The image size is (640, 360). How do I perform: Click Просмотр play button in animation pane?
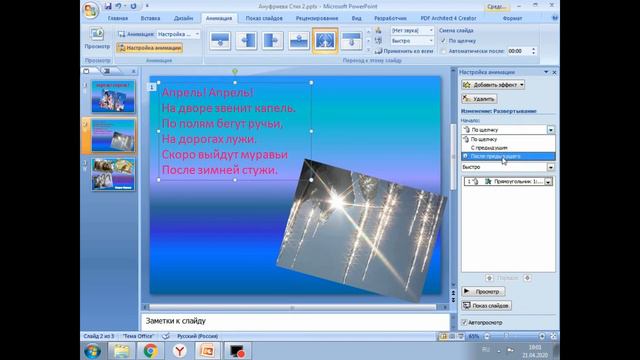pyautogui.click(x=483, y=291)
